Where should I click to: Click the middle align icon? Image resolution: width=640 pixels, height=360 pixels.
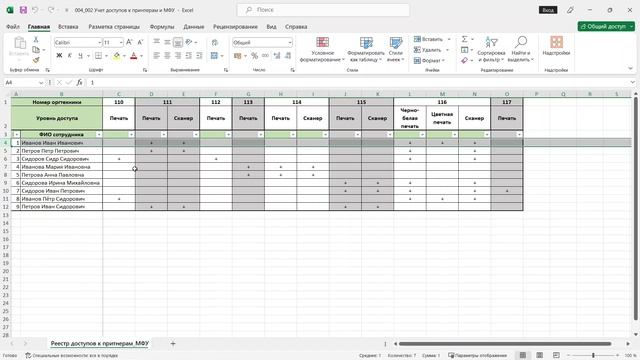[167, 42]
